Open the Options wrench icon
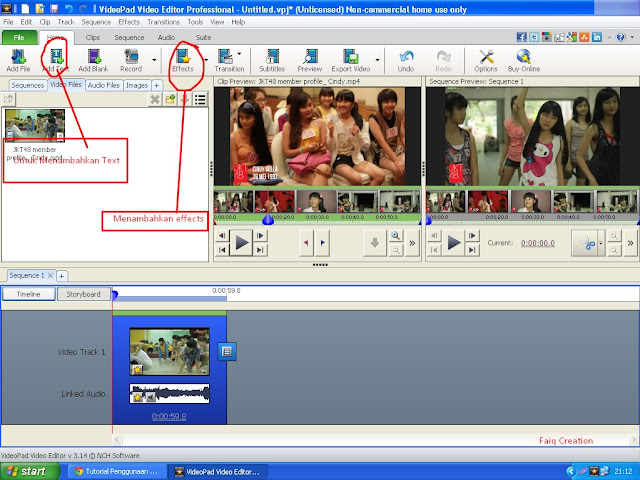This screenshot has width=640, height=480. coord(486,60)
